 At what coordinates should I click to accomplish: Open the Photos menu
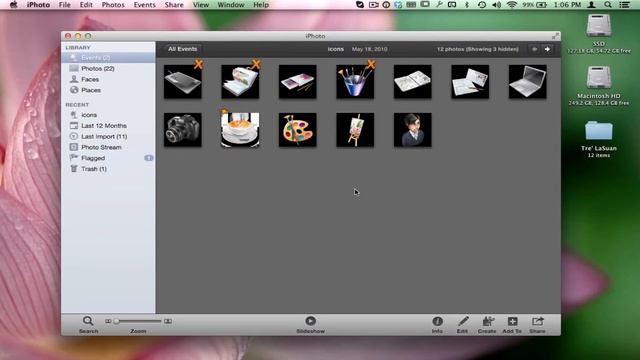point(113,5)
